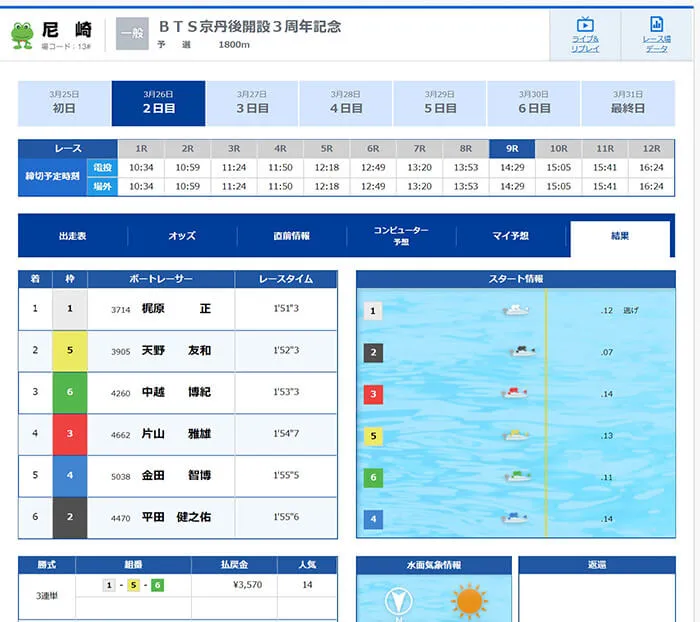
Task: Click the yellow lane 5 color box
Action: [x=70, y=351]
